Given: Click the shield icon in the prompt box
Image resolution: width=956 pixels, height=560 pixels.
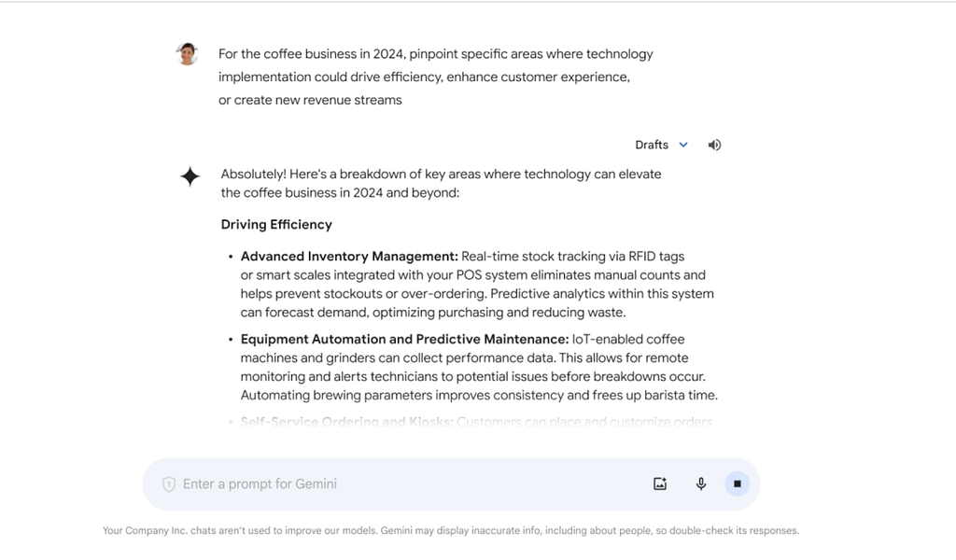Looking at the screenshot, I should pyautogui.click(x=168, y=483).
